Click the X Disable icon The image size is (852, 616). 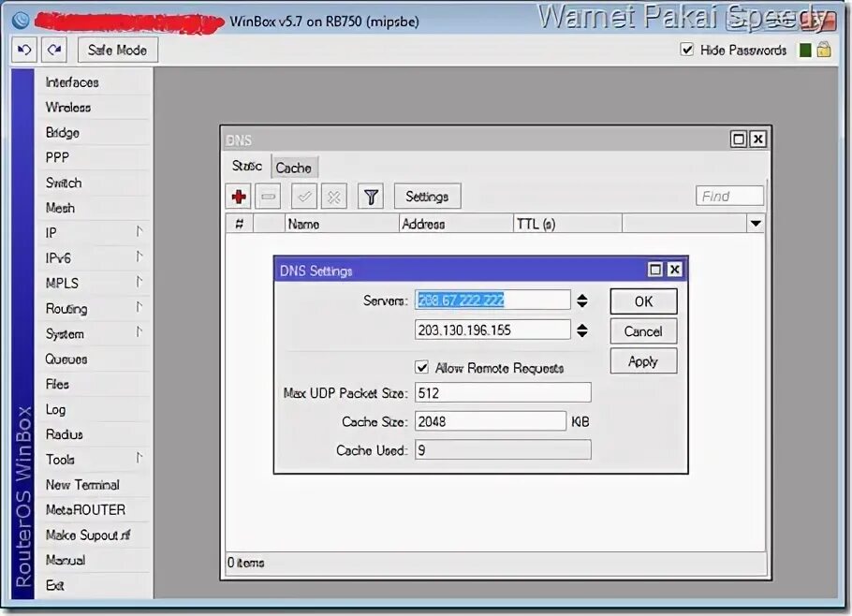point(333,197)
